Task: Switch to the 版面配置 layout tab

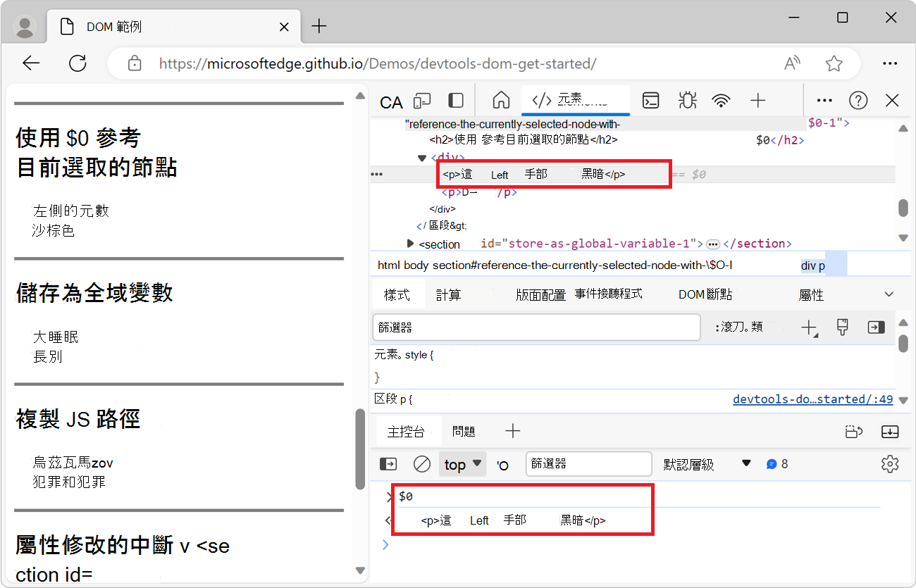Action: click(540, 295)
